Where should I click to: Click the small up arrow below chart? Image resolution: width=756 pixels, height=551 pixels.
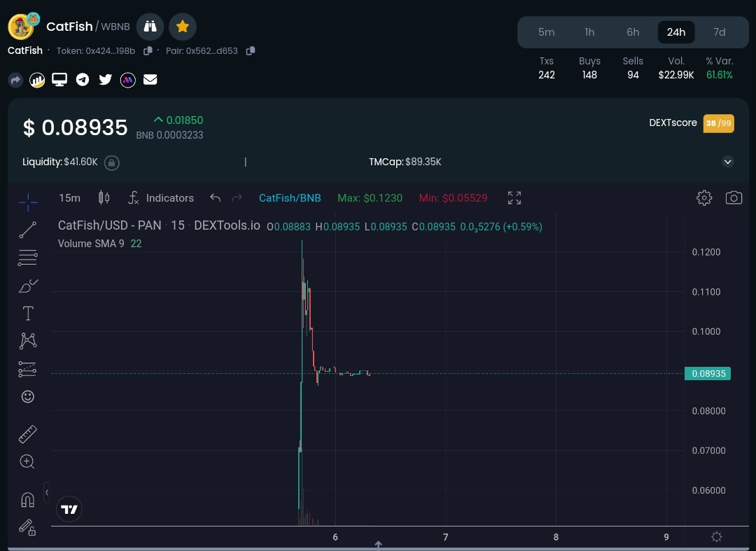pos(379,544)
